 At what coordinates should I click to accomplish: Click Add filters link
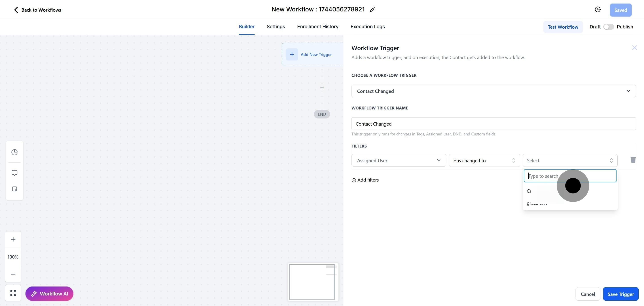[365, 180]
